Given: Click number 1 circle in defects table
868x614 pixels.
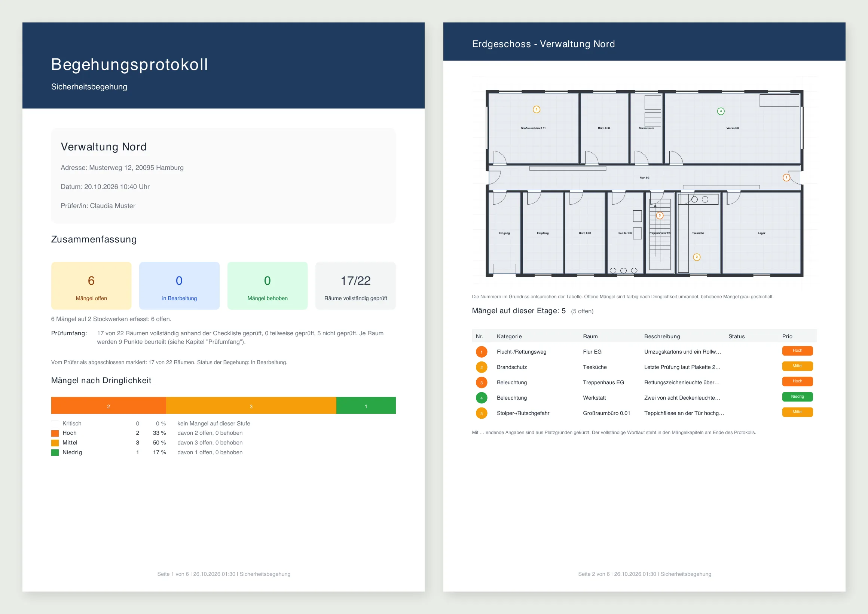Looking at the screenshot, I should pyautogui.click(x=481, y=352).
